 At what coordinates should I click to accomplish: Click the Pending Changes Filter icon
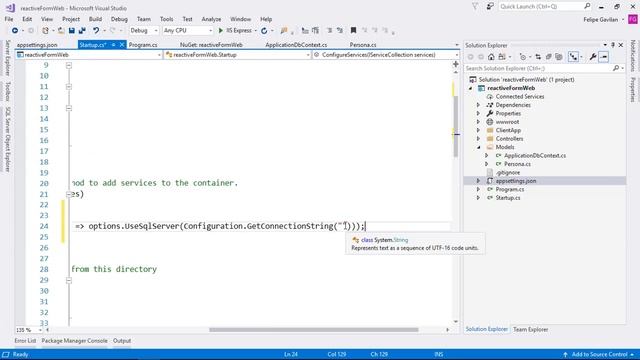coord(523,57)
